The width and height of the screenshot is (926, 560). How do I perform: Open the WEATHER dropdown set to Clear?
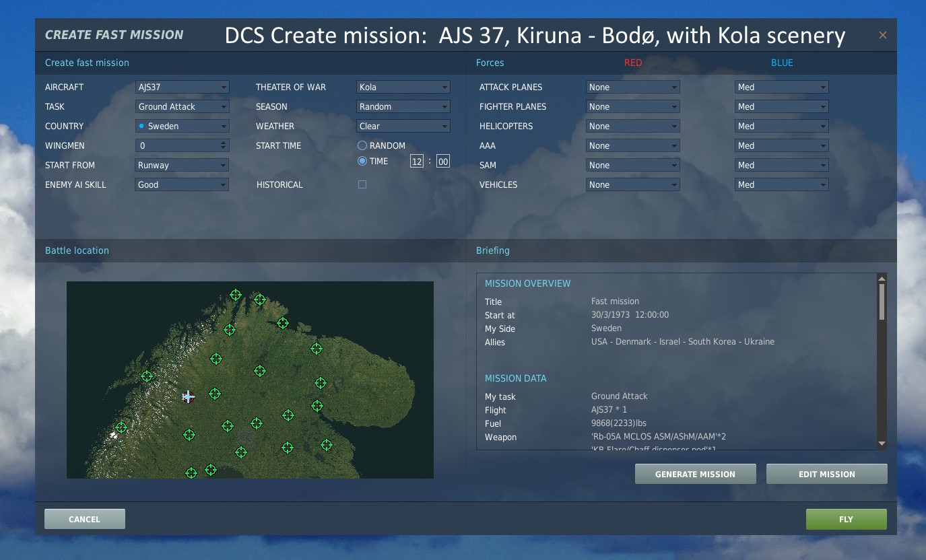click(403, 126)
